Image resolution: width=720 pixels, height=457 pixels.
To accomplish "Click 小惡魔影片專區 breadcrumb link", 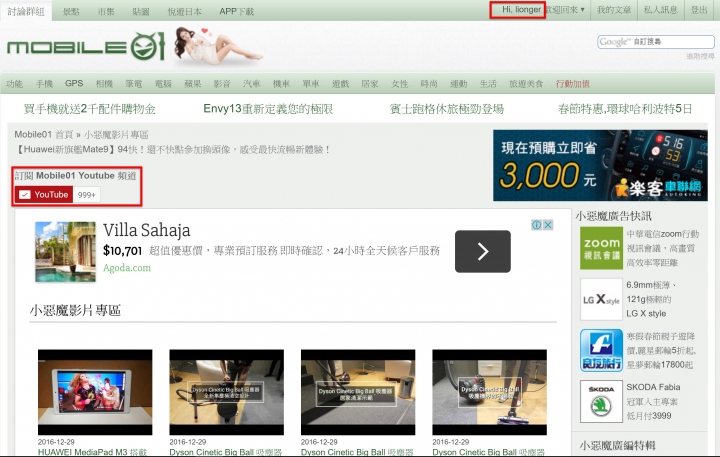I will 116,135.
